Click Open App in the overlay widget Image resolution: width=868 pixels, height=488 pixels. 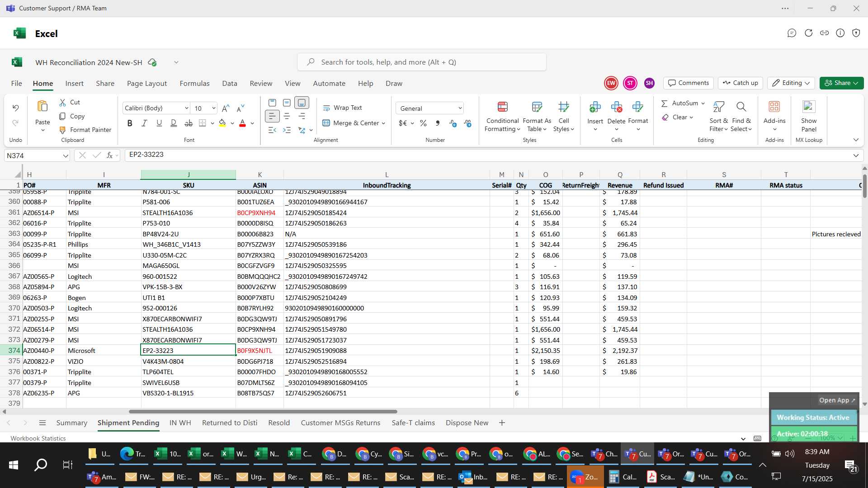pyautogui.click(x=837, y=400)
